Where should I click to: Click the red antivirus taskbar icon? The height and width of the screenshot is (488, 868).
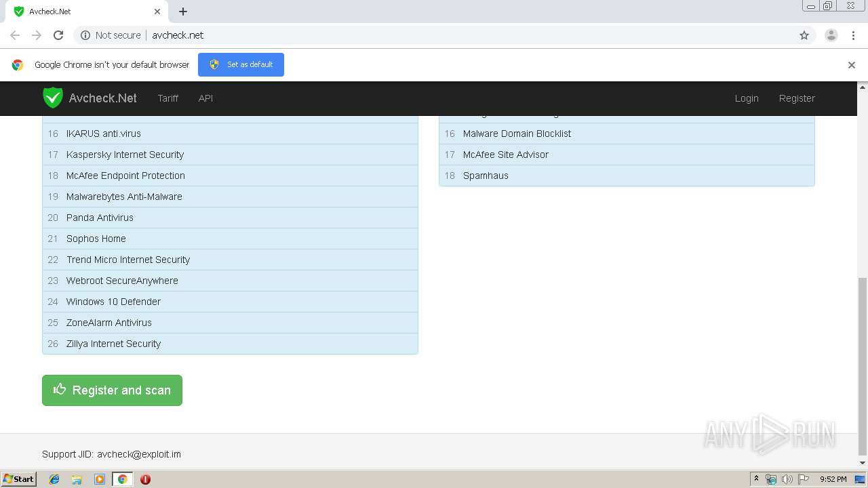click(x=145, y=479)
